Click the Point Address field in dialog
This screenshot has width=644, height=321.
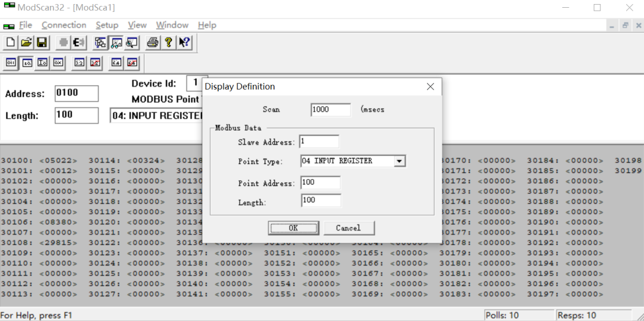click(x=321, y=183)
